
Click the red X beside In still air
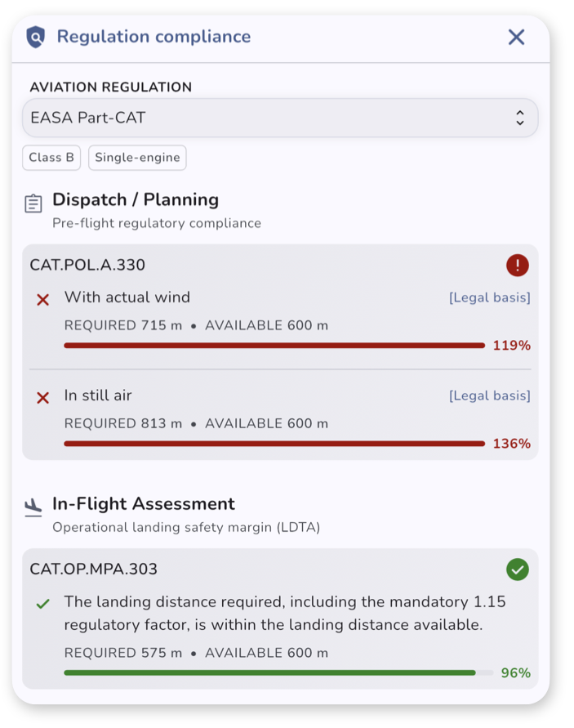(43, 398)
